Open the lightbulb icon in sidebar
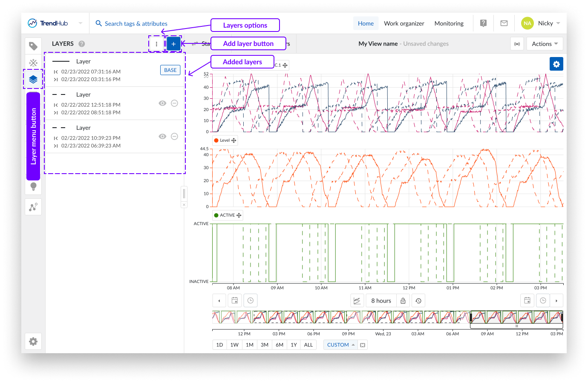 pyautogui.click(x=33, y=186)
